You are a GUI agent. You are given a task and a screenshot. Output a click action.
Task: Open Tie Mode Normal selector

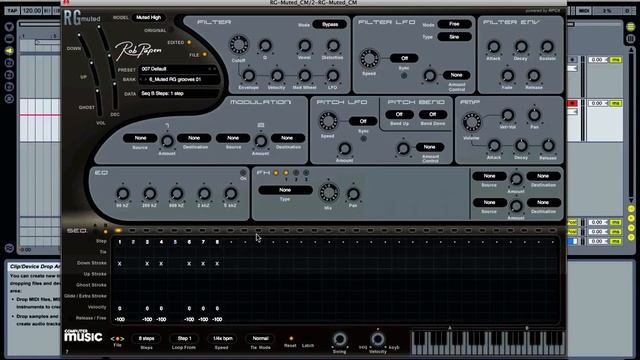coord(260,339)
